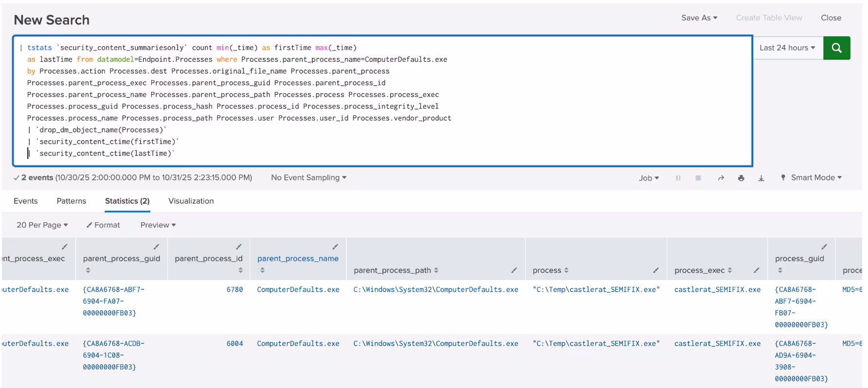This screenshot has height=388, width=868.
Task: Open the No Event Sampling dropdown
Action: coord(308,177)
